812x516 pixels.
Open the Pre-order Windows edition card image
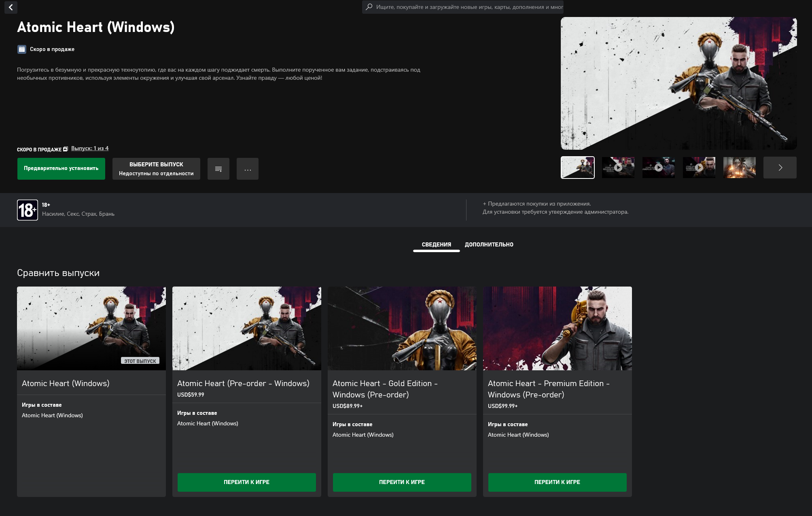click(x=247, y=329)
